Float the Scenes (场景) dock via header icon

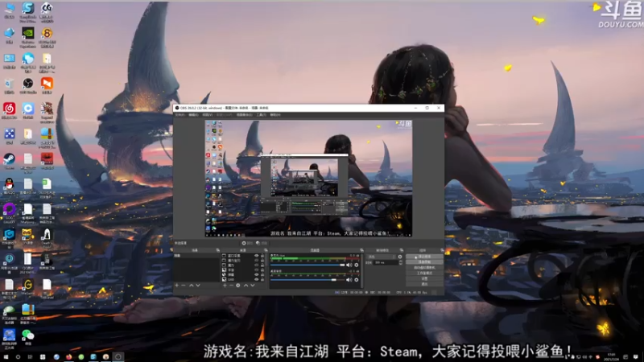click(217, 250)
